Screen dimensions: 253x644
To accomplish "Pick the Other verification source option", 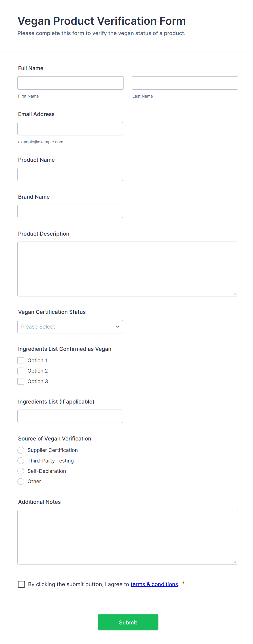I will 21,481.
